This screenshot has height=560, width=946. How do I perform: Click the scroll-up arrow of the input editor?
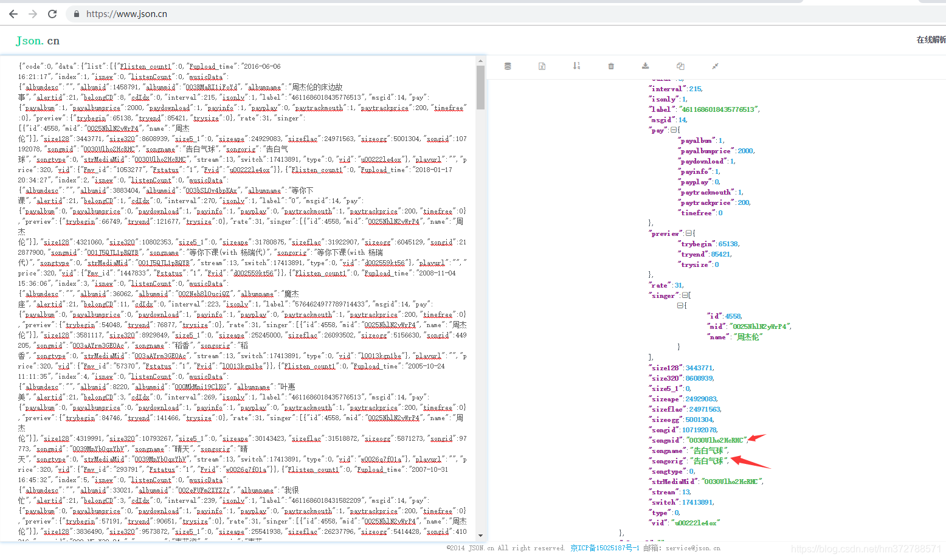click(480, 61)
